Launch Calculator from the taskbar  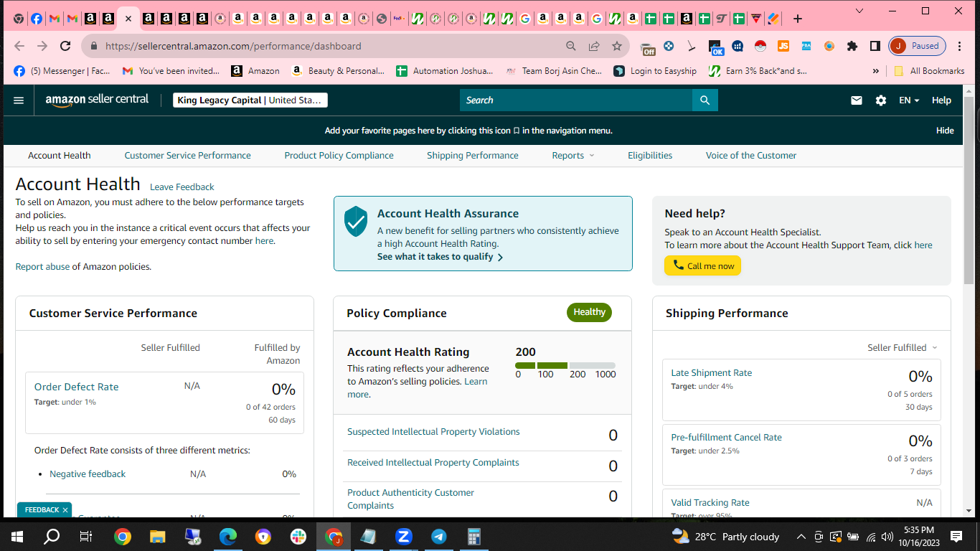click(x=473, y=537)
